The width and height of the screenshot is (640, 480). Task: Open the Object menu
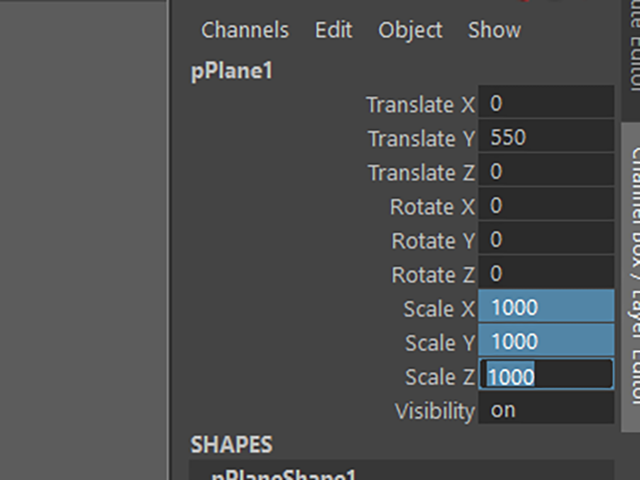[x=410, y=30]
